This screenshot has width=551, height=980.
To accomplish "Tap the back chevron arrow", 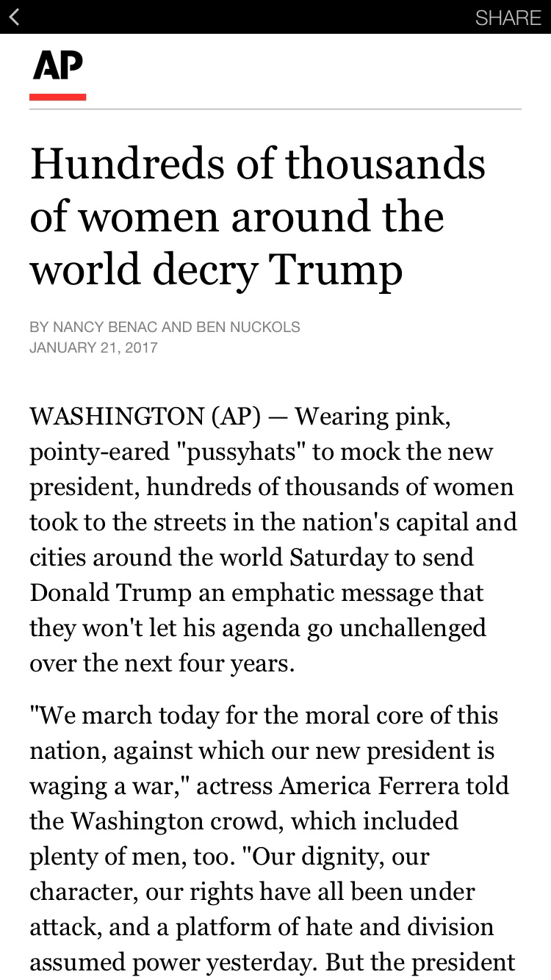I will point(14,17).
